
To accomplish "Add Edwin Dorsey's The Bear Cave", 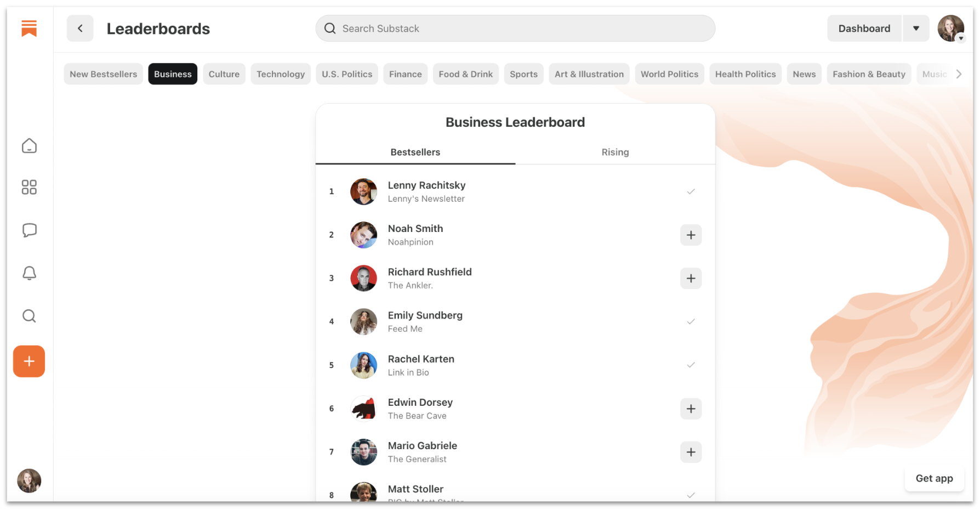I will click(x=691, y=409).
